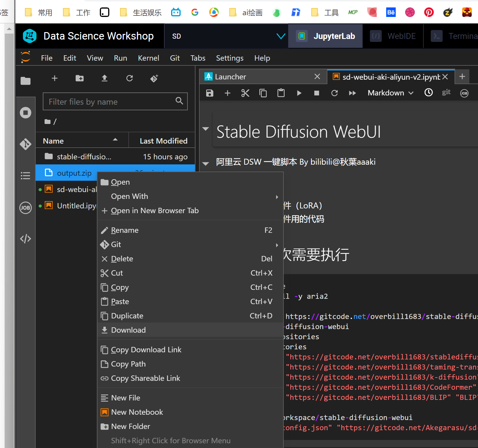Restart the kernel from notebook toolbar
478x448 pixels.
[335, 93]
